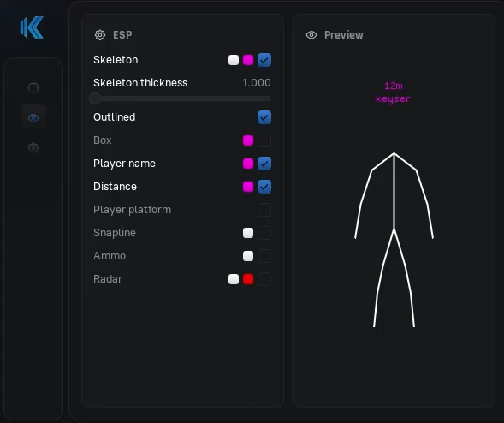Open the crosshair aim tab in sidebar

point(33,87)
